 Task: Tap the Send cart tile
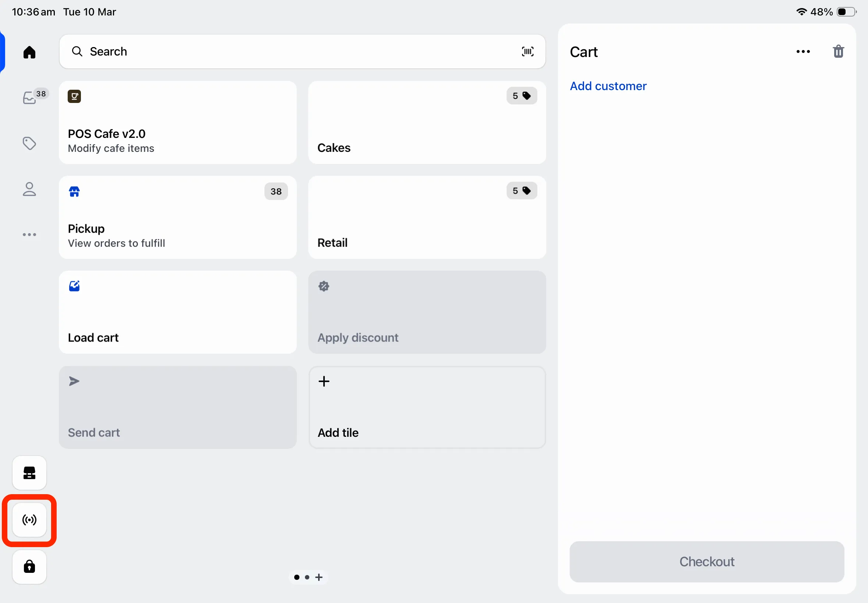pyautogui.click(x=178, y=407)
